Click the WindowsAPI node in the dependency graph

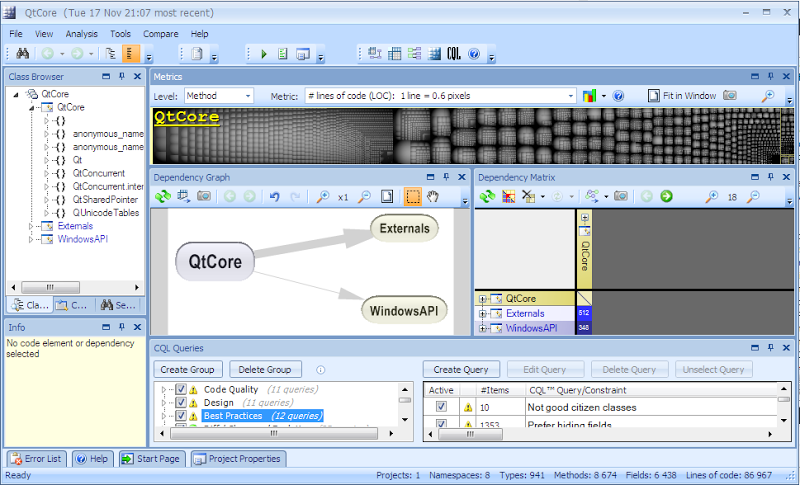coord(404,310)
